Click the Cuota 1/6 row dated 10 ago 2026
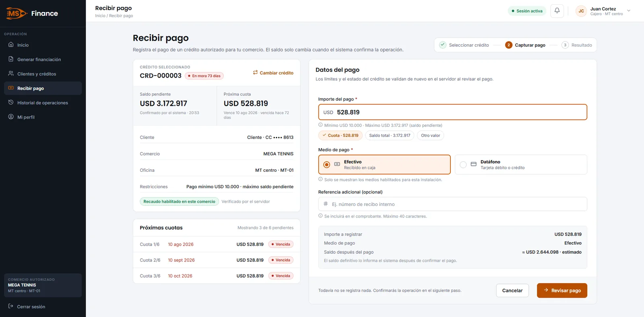The height and width of the screenshot is (317, 644). (x=217, y=244)
